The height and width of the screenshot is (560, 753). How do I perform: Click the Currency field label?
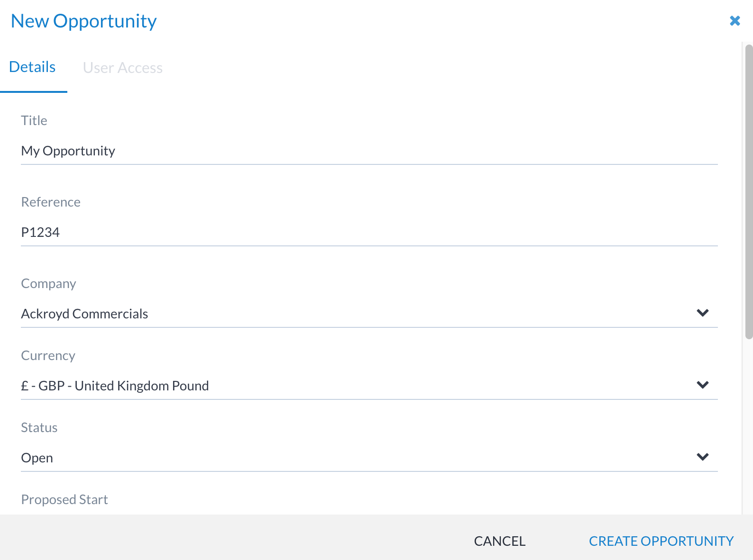coord(48,355)
